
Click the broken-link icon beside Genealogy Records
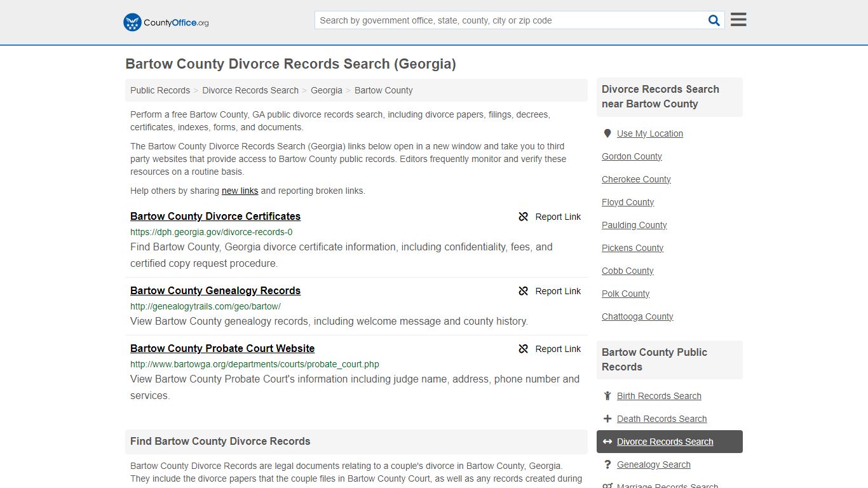coord(524,291)
